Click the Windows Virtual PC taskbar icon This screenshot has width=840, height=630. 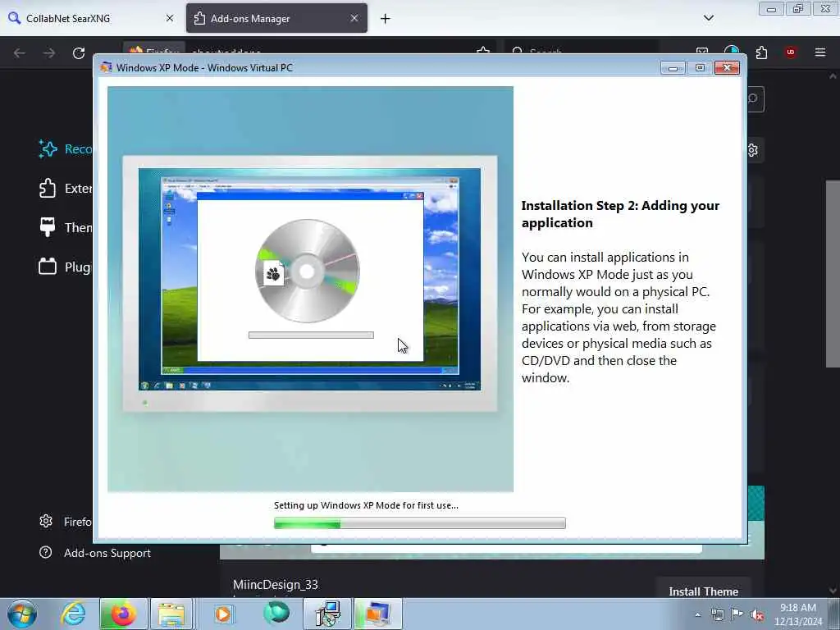[x=377, y=614]
